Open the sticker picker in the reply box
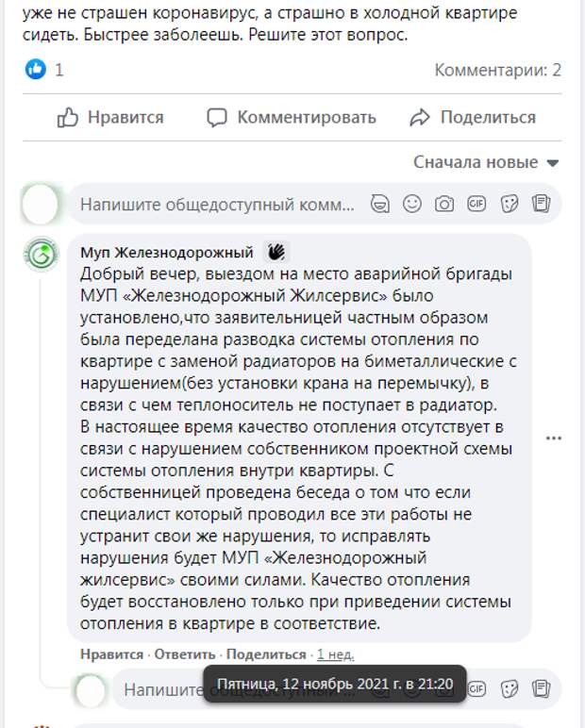Screen dimensions: 585x728 [509, 688]
